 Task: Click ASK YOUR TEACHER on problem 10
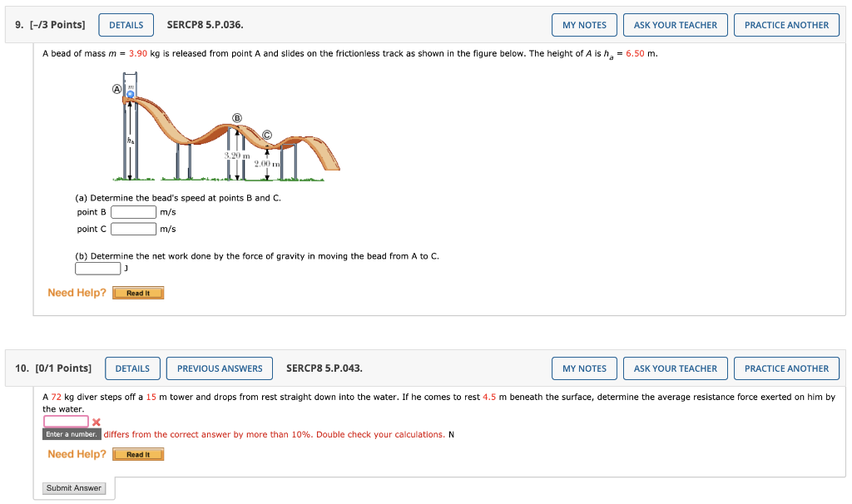tap(675, 368)
